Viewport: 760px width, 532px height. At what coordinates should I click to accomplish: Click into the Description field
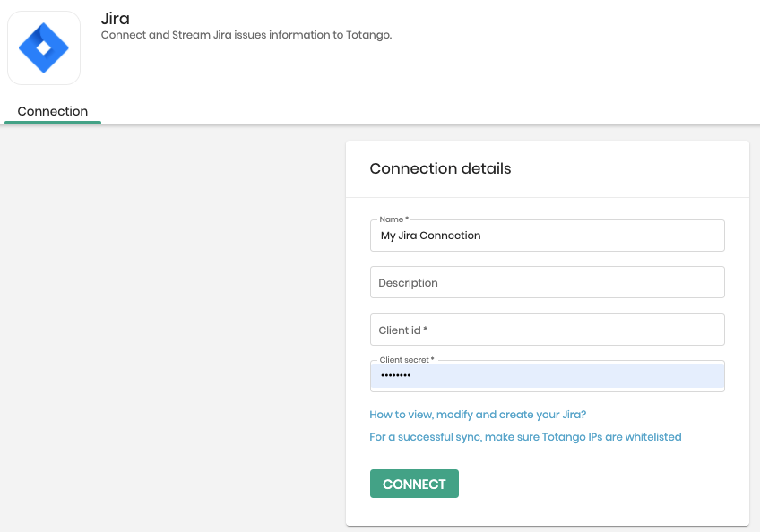coord(548,282)
